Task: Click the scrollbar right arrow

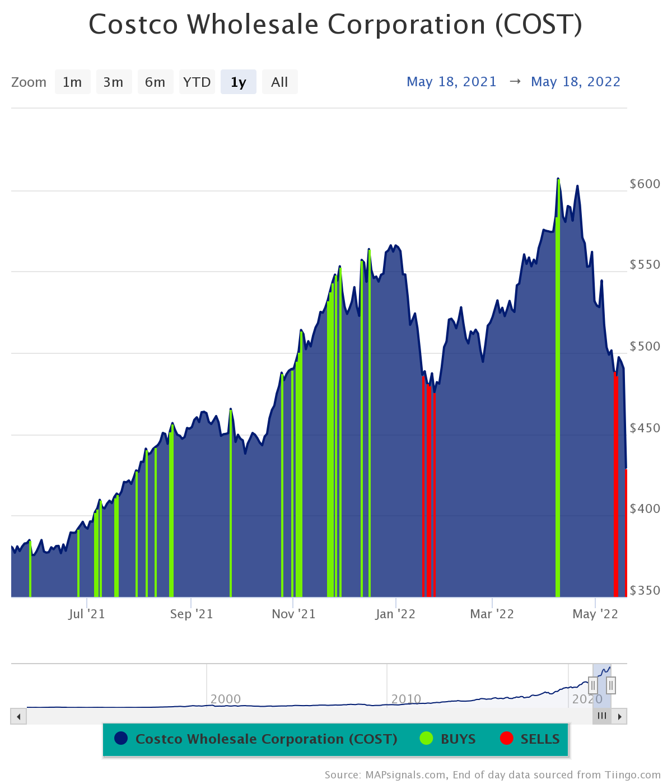Action: click(x=619, y=716)
